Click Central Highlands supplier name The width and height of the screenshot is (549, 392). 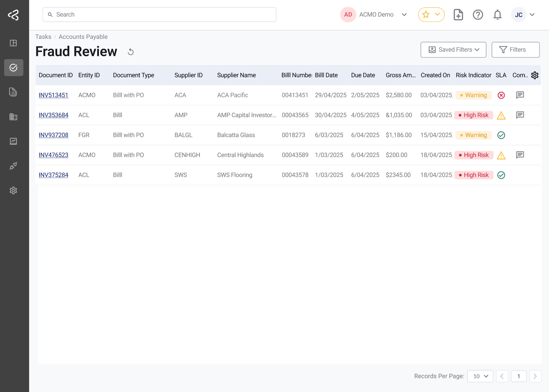(240, 155)
